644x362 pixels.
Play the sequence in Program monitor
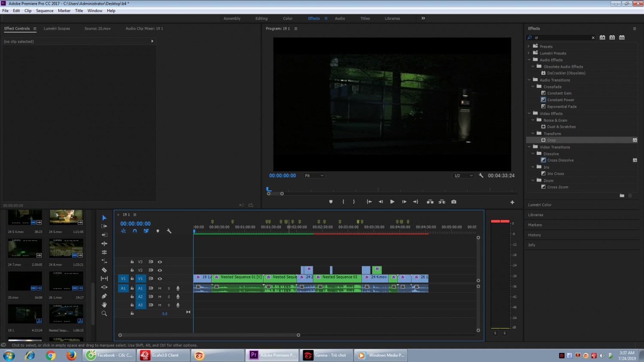[x=392, y=202]
